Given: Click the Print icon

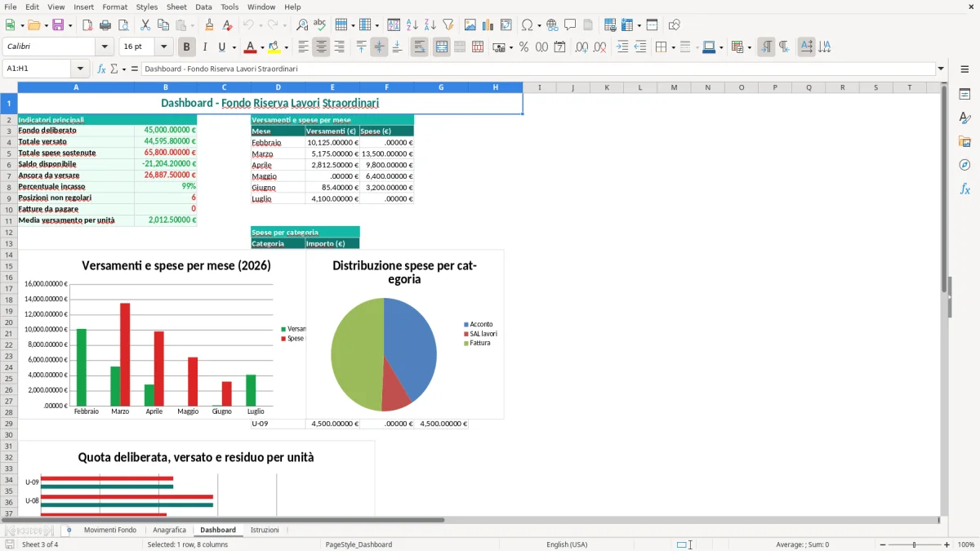Looking at the screenshot, I should click(105, 25).
